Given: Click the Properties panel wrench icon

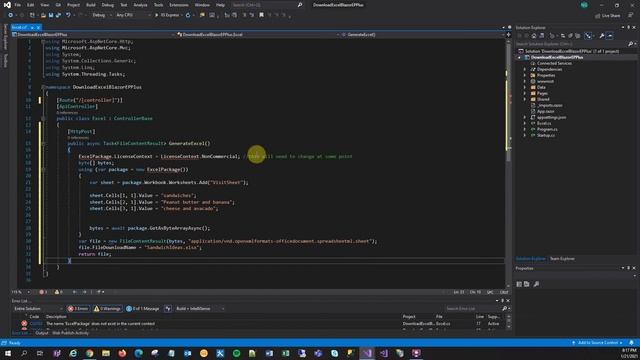Looking at the screenshot, I should [x=536, y=284].
